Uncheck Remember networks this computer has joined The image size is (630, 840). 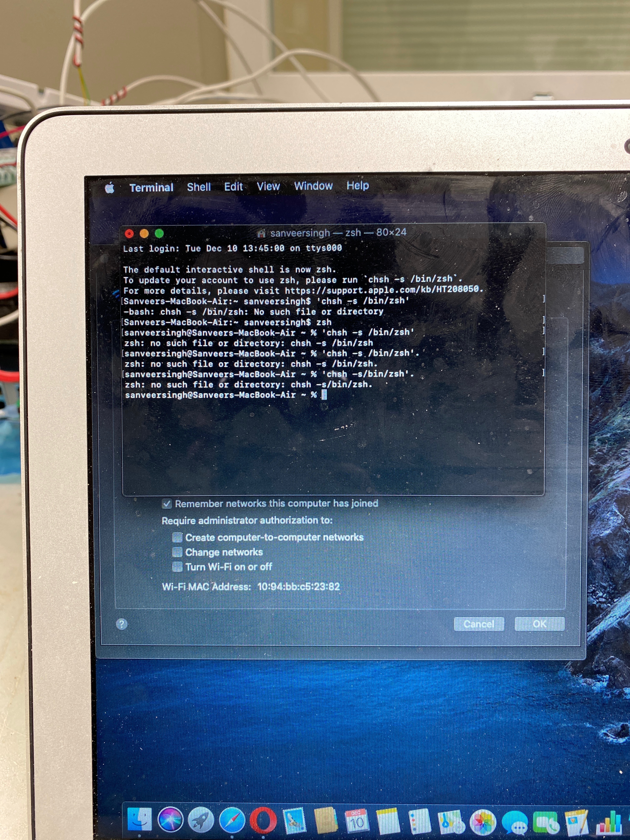coord(167,504)
